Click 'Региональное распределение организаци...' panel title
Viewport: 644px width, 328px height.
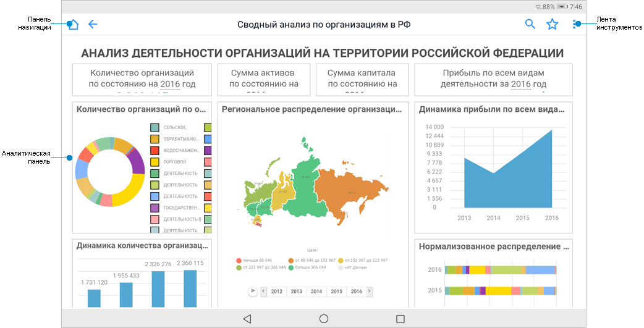(x=311, y=109)
